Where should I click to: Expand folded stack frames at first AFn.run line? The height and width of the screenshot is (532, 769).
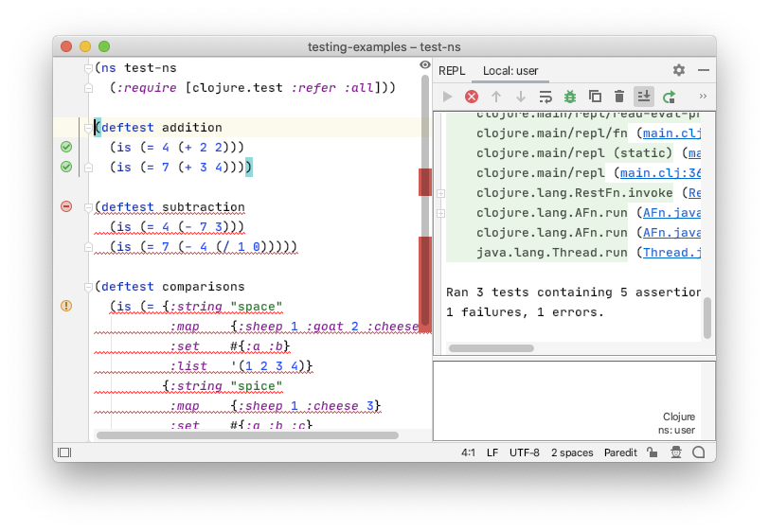coord(441,213)
